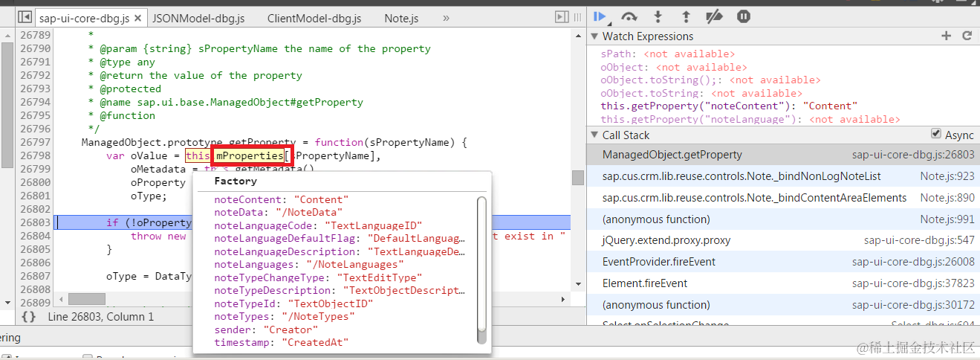Select jQuery.extend.proxy.proxy stack frame
980x360 pixels.
(x=783, y=240)
